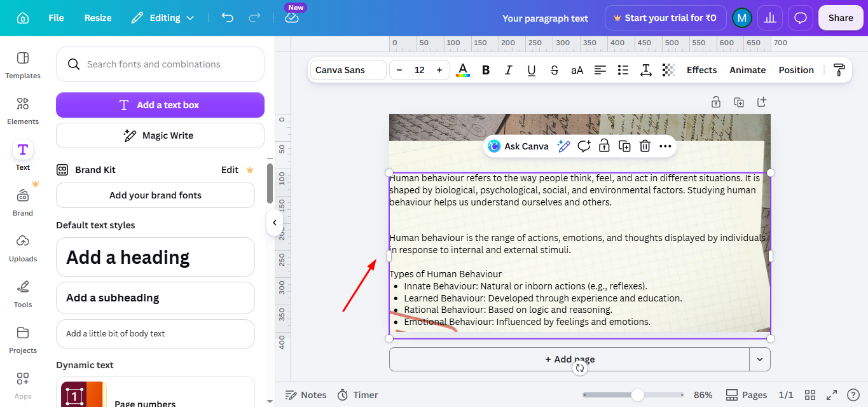Click the transparency checkerboard icon
This screenshot has height=407, width=868.
point(668,70)
